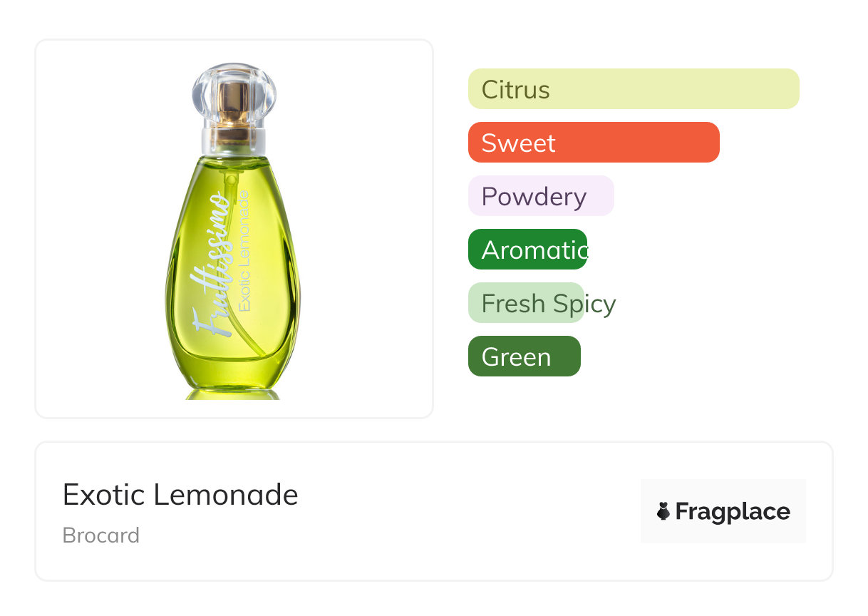Click the Fragplace flower logo icon
This screenshot has height=616, width=868.
[663, 511]
